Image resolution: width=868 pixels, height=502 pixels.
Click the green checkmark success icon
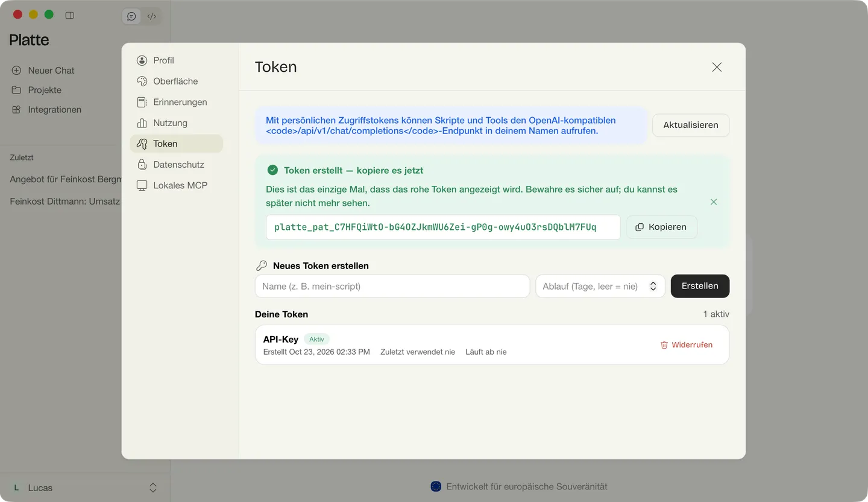pos(272,170)
